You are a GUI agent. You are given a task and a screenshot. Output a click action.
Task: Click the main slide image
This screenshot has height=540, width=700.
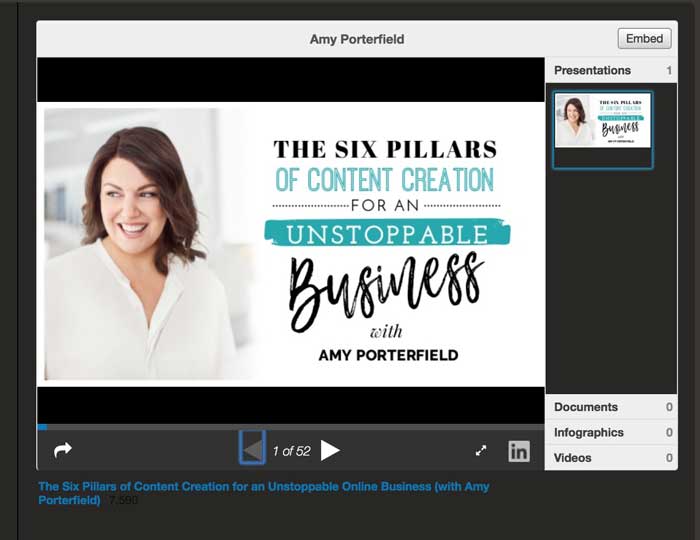tap(291, 244)
